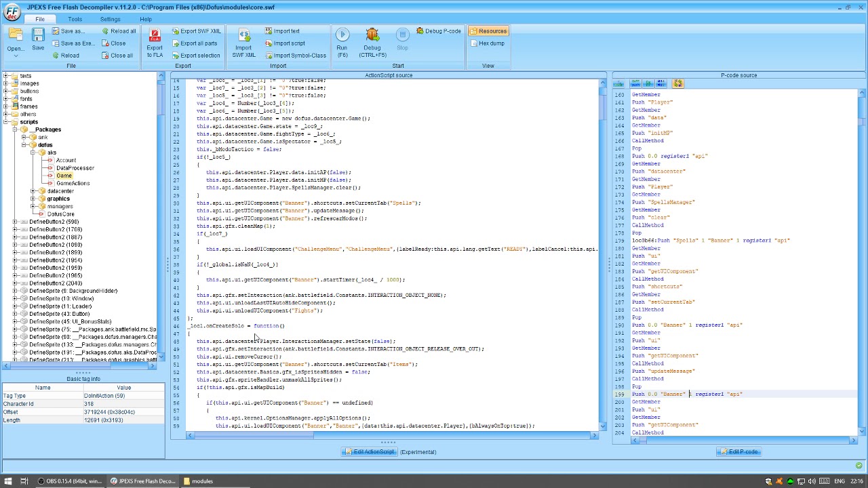
Task: Open the OBS taskbar item
Action: pos(71,481)
